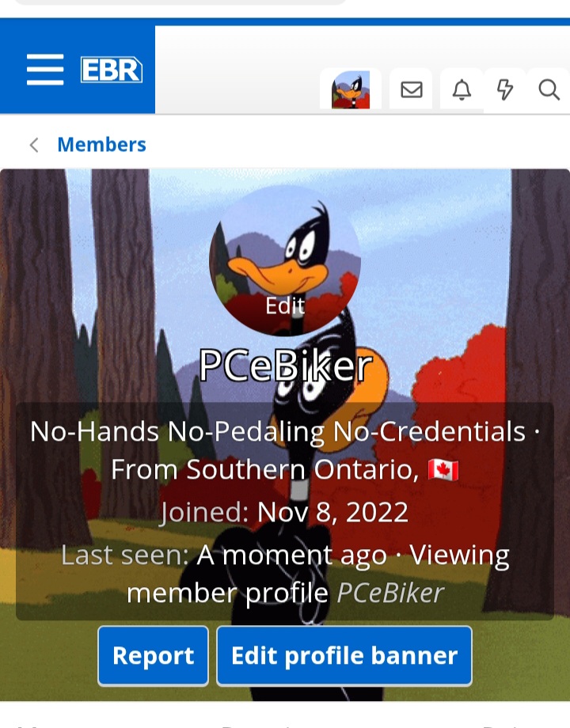This screenshot has width=570, height=728.
Task: Open search with the magnifier icon
Action: point(549,89)
